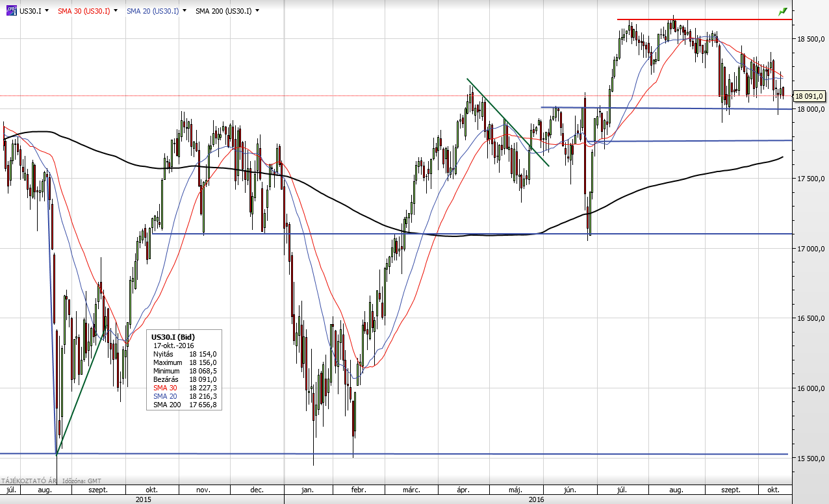Click the máj. label on time axis

(x=515, y=490)
